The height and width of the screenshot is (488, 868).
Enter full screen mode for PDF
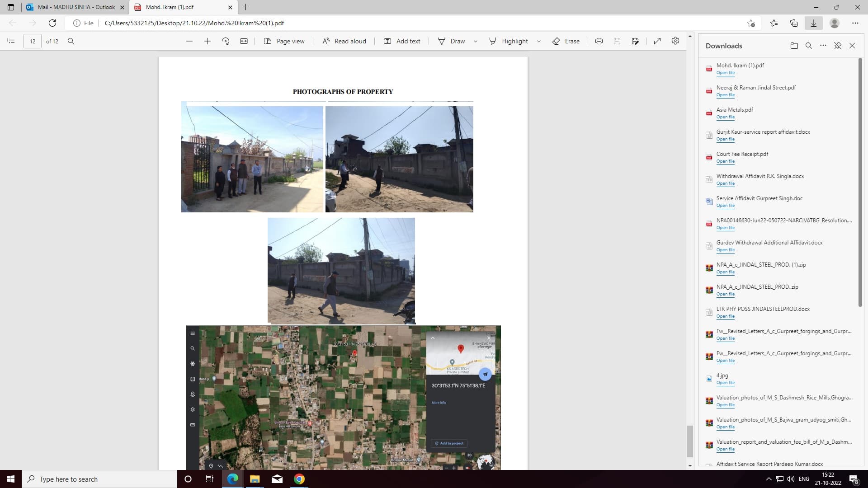pyautogui.click(x=657, y=41)
